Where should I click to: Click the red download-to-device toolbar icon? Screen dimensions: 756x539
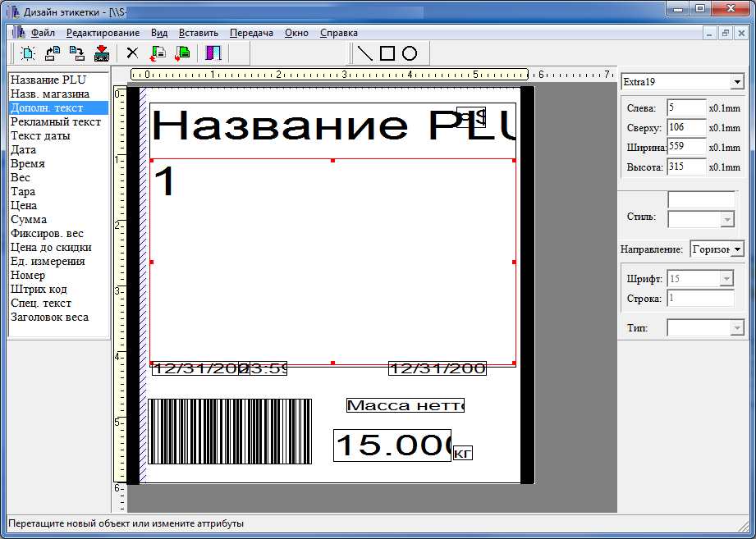click(102, 53)
